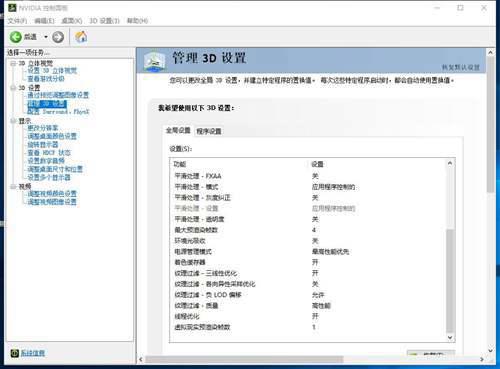Click the 最高性能优先 power mode value

point(330,252)
